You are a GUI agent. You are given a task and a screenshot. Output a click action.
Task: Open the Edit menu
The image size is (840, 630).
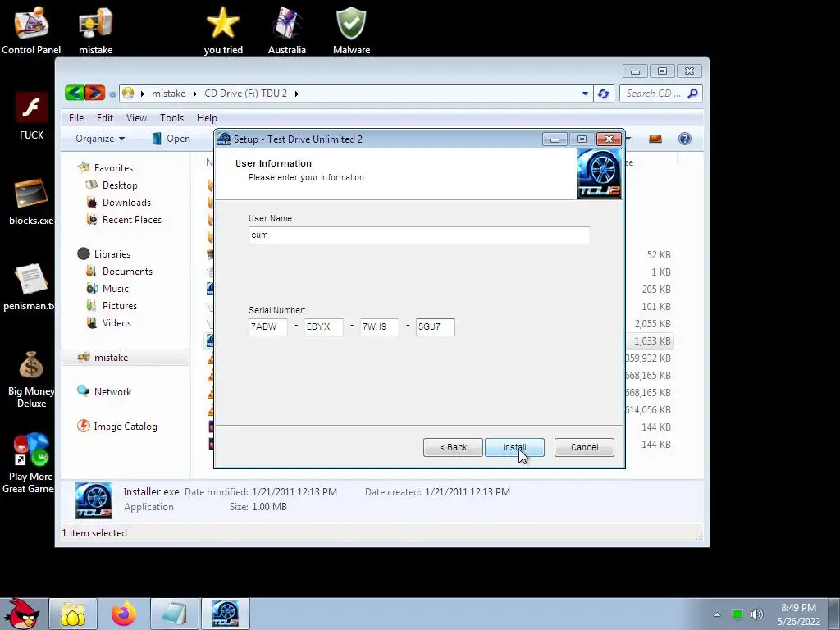pos(104,118)
